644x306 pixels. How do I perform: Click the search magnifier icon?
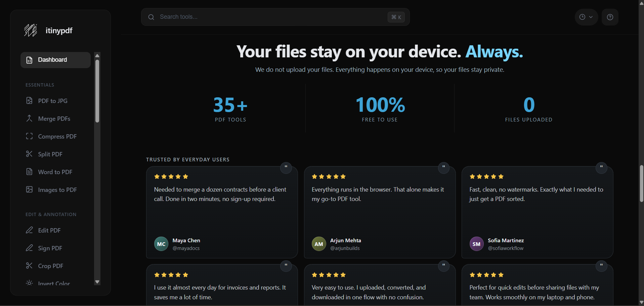(x=151, y=17)
